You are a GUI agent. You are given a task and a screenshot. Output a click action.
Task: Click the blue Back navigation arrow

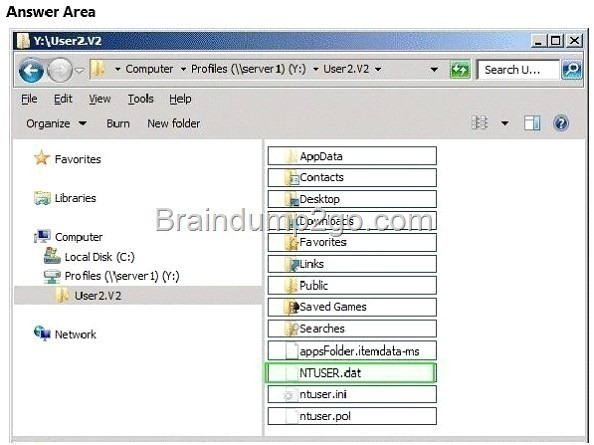[31, 70]
